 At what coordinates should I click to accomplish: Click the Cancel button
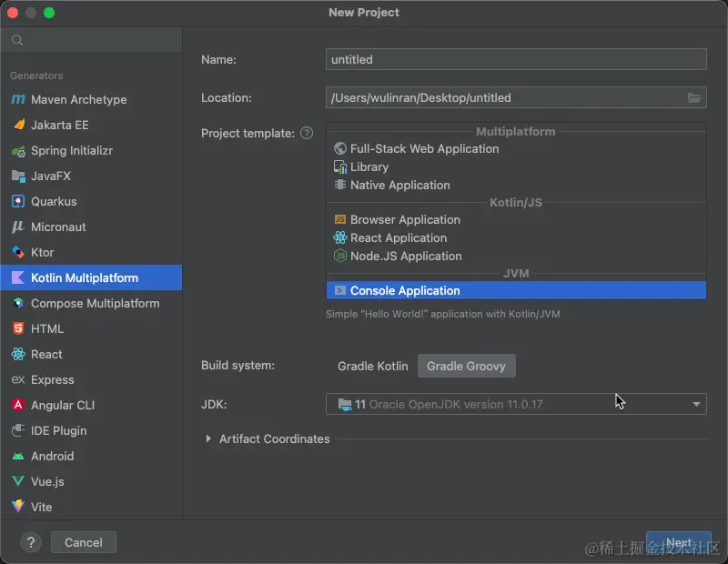(84, 542)
